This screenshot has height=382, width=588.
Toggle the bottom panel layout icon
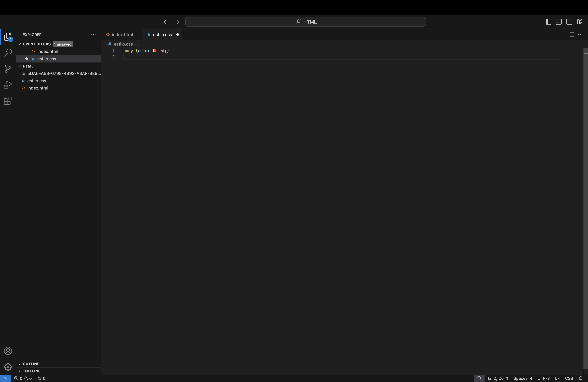click(559, 22)
